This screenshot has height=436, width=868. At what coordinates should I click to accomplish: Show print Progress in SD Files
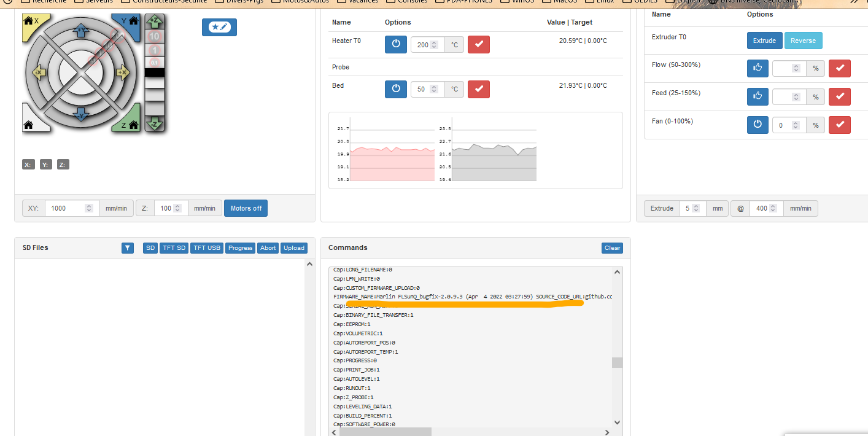(240, 248)
